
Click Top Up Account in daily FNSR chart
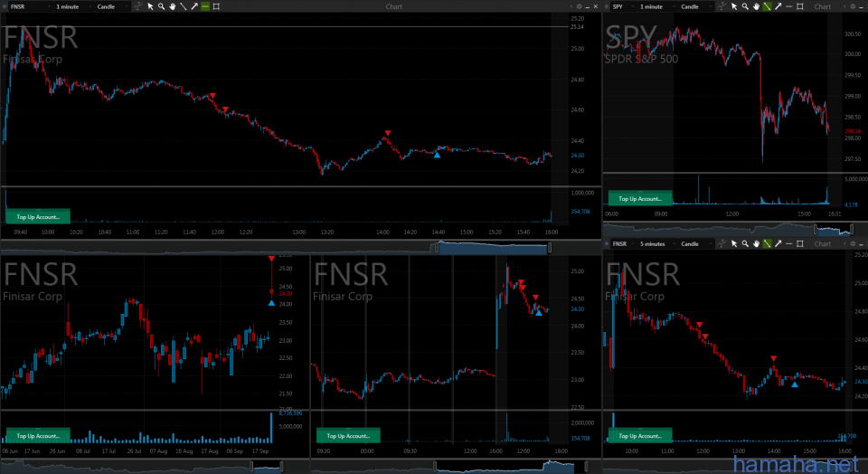click(x=38, y=436)
